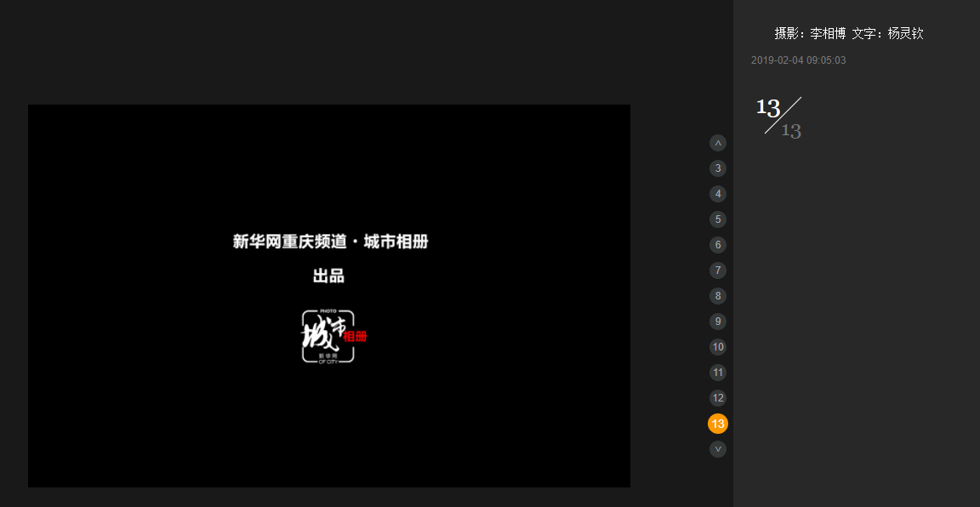Open slide number 6
This screenshot has height=507, width=980.
tap(718, 245)
